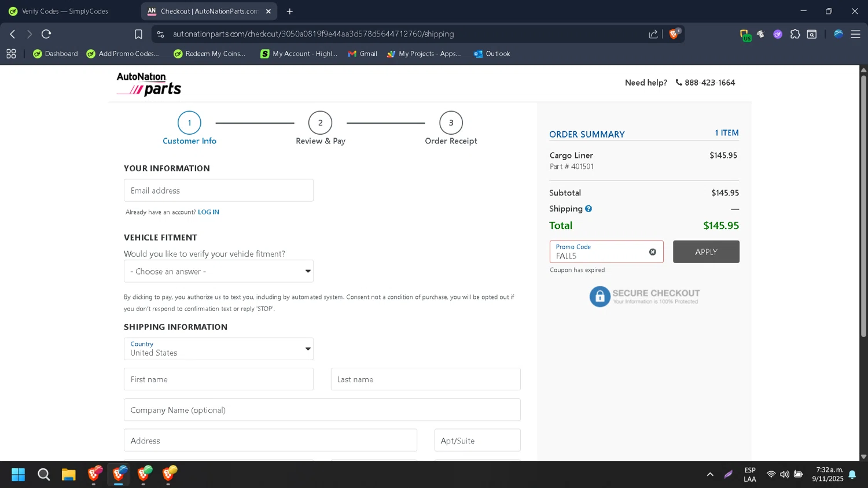Focus the Address field
This screenshot has width=868, height=488.
pos(270,441)
